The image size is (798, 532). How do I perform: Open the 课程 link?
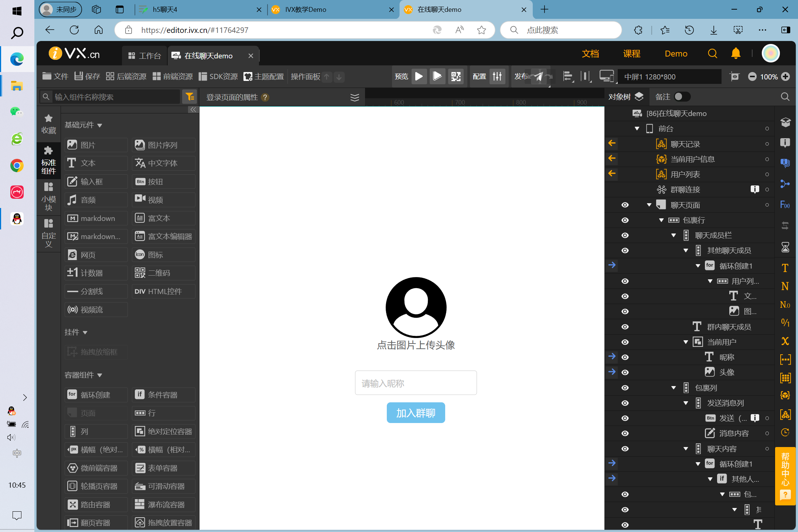coord(632,54)
